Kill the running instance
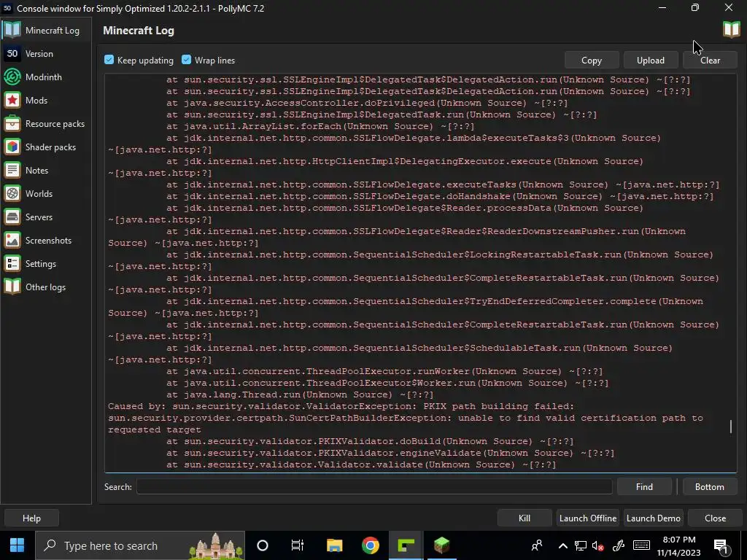Viewport: 747px width, 560px height. point(525,518)
